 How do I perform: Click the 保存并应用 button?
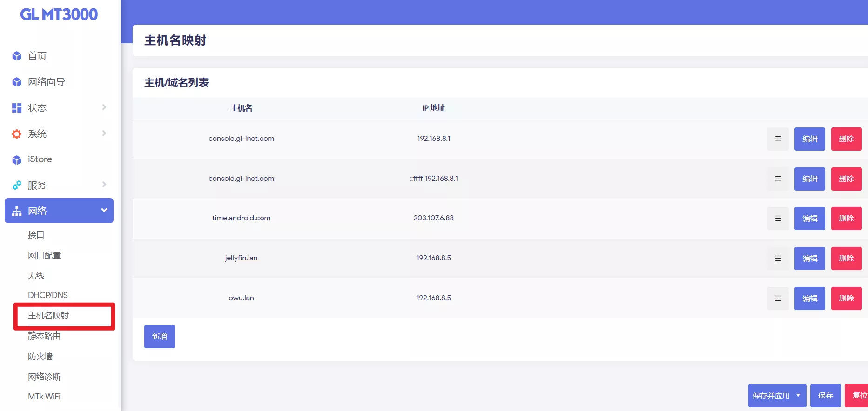point(771,396)
